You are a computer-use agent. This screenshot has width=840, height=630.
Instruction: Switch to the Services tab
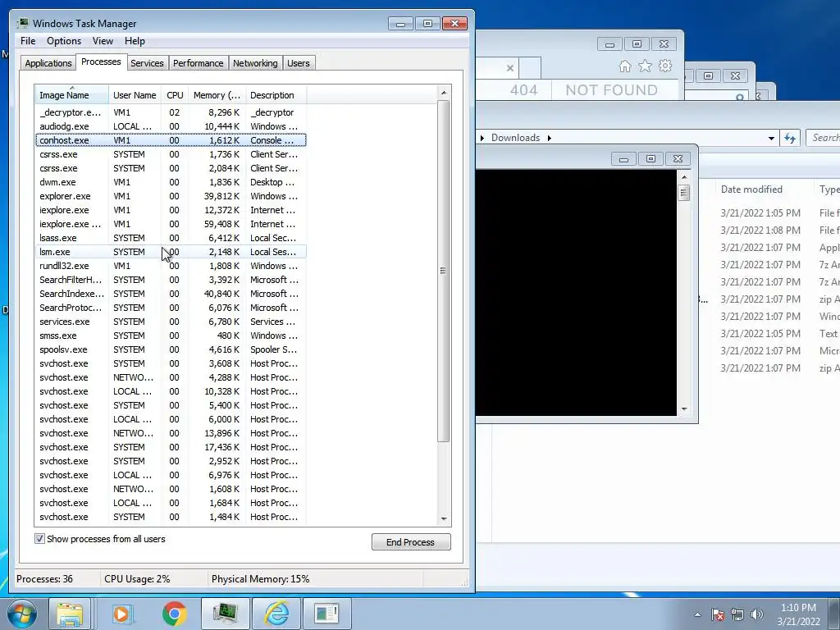click(x=147, y=63)
